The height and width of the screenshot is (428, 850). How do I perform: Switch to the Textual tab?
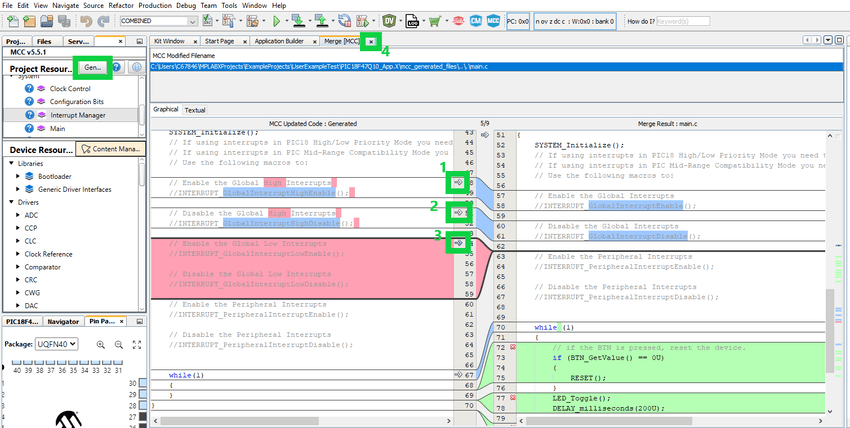point(195,110)
